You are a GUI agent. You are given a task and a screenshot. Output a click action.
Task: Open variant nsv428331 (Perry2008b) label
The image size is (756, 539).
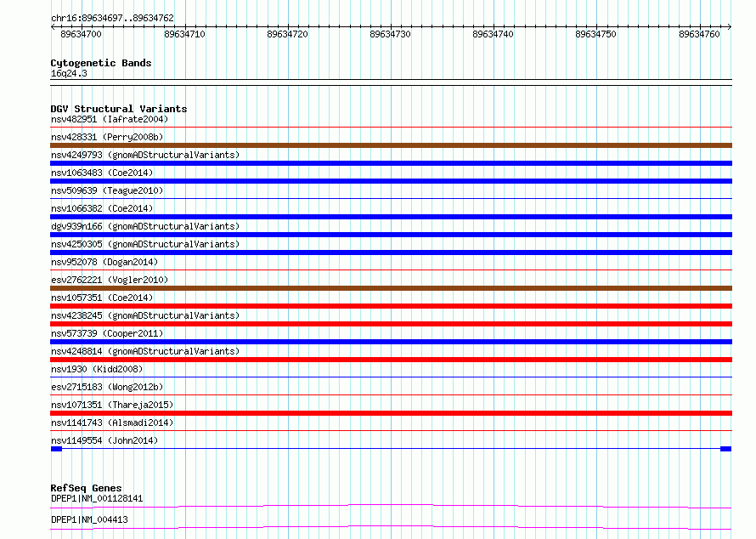point(107,137)
